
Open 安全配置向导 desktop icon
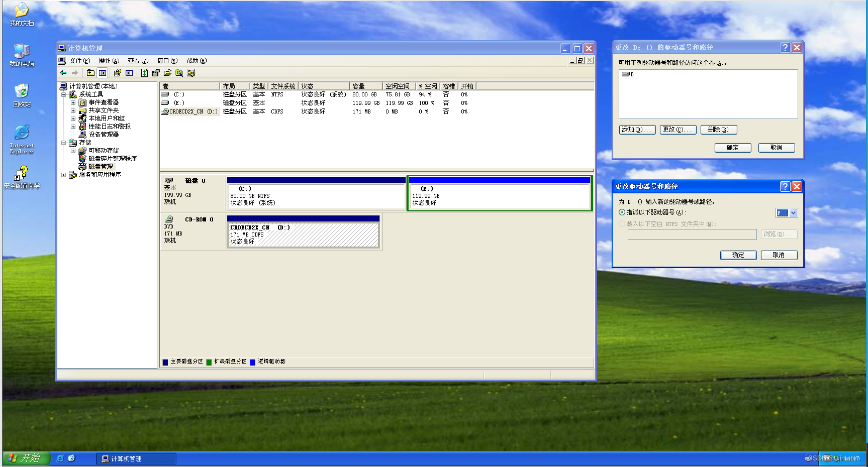(22, 174)
